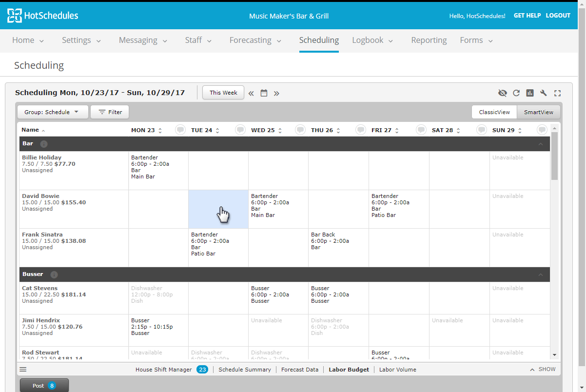Select the Reporting tab
The image size is (586, 392).
pos(429,40)
